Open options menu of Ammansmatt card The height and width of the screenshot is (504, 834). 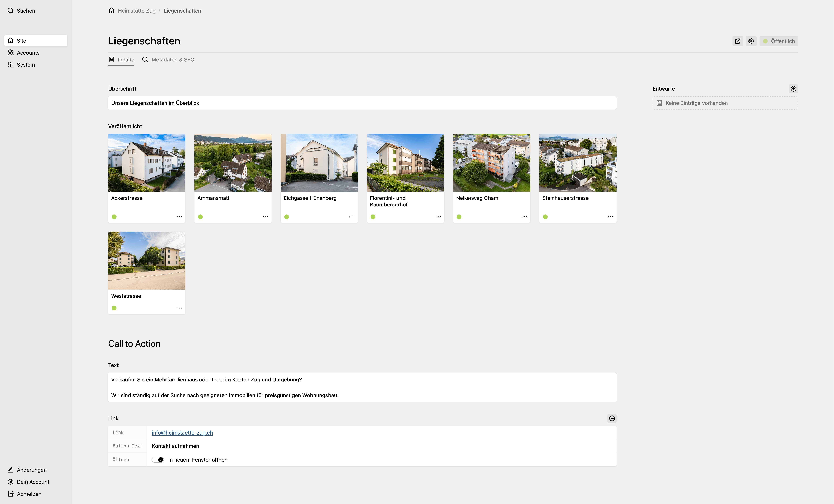click(266, 217)
